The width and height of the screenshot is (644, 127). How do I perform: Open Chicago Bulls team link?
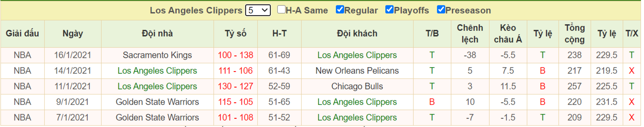click(x=357, y=86)
